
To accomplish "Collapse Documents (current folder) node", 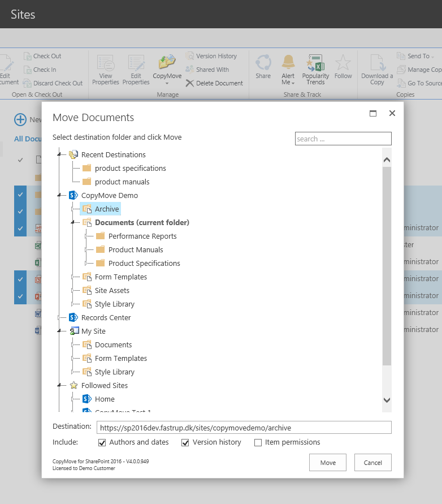I will coord(72,222).
